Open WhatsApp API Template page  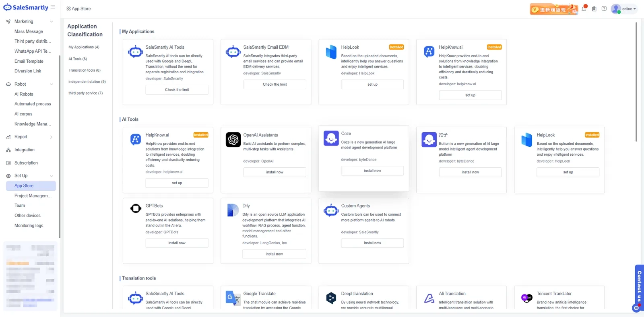point(33,51)
